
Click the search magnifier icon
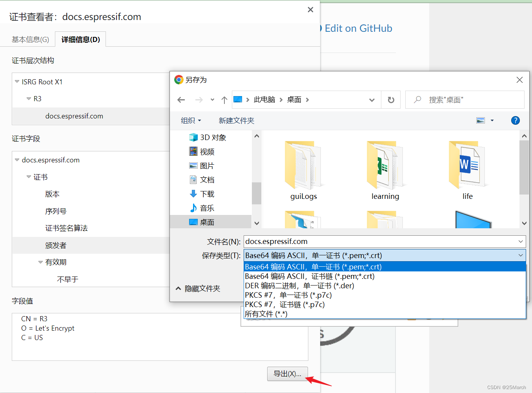417,100
